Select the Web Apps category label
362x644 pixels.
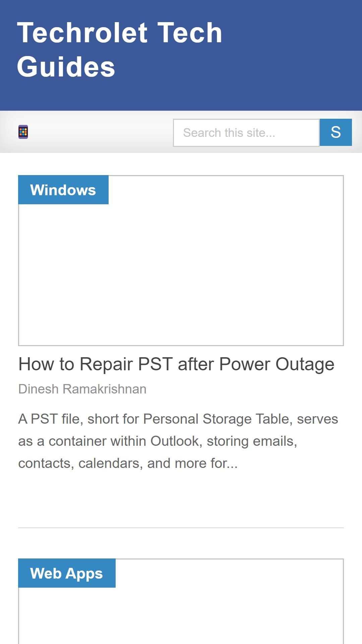click(x=67, y=573)
